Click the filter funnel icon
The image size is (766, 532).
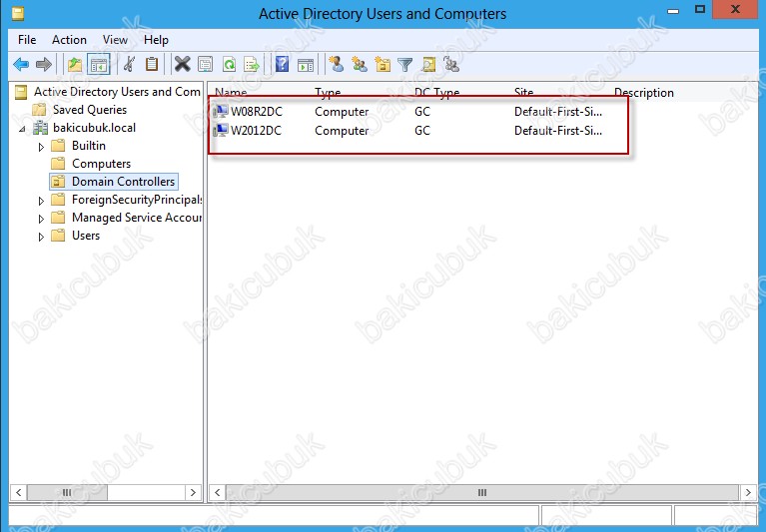pos(405,65)
